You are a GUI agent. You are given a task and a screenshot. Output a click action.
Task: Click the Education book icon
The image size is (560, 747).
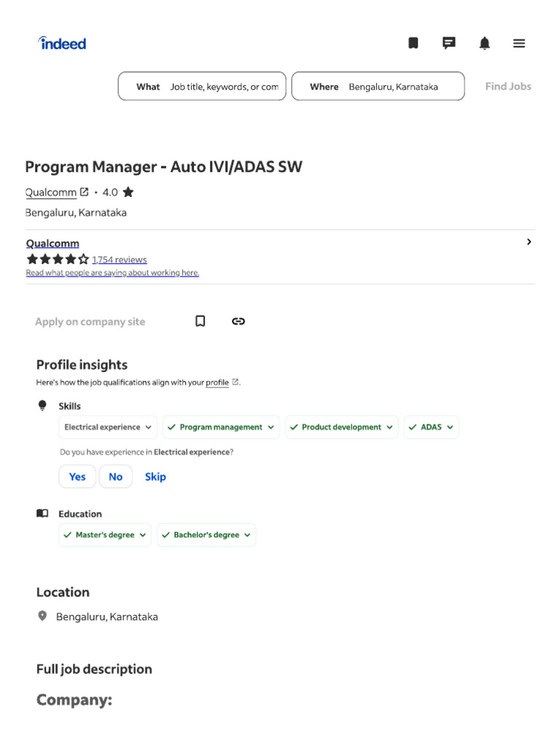(x=42, y=513)
